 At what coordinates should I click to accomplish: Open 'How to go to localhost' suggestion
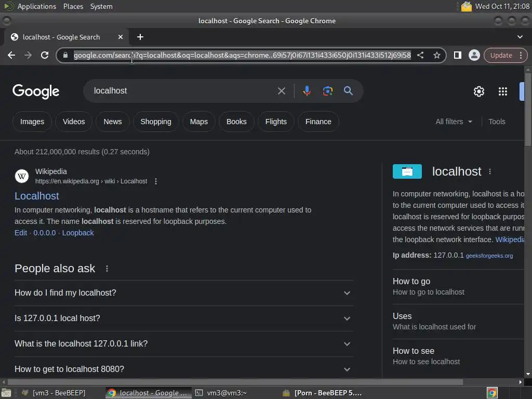point(458,287)
